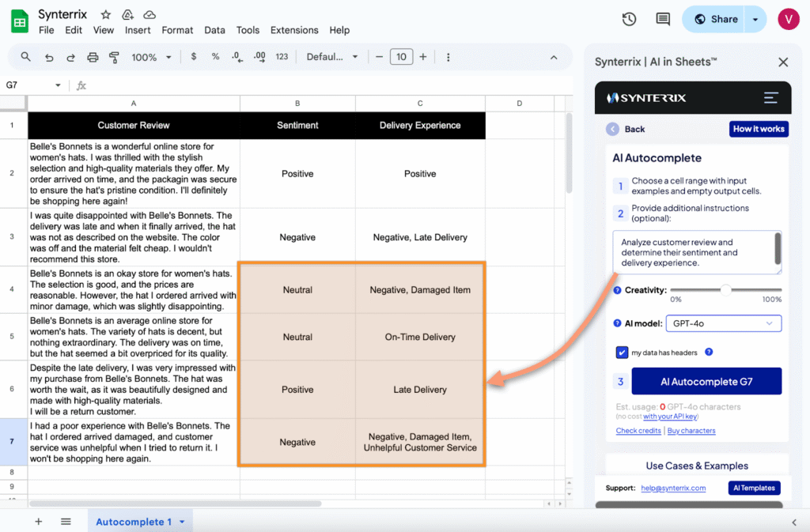The image size is (810, 532).
Task: Open the zoom 100% dropdown
Action: (151, 57)
